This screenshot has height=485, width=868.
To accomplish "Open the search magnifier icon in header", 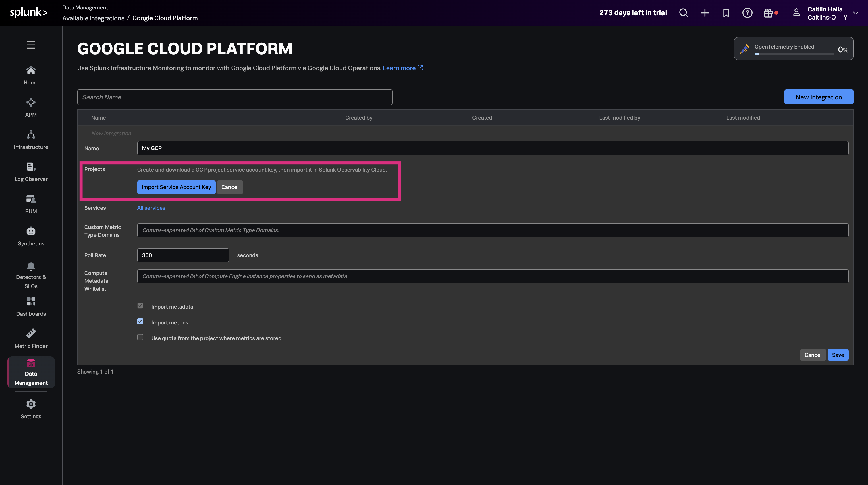I will coord(683,13).
